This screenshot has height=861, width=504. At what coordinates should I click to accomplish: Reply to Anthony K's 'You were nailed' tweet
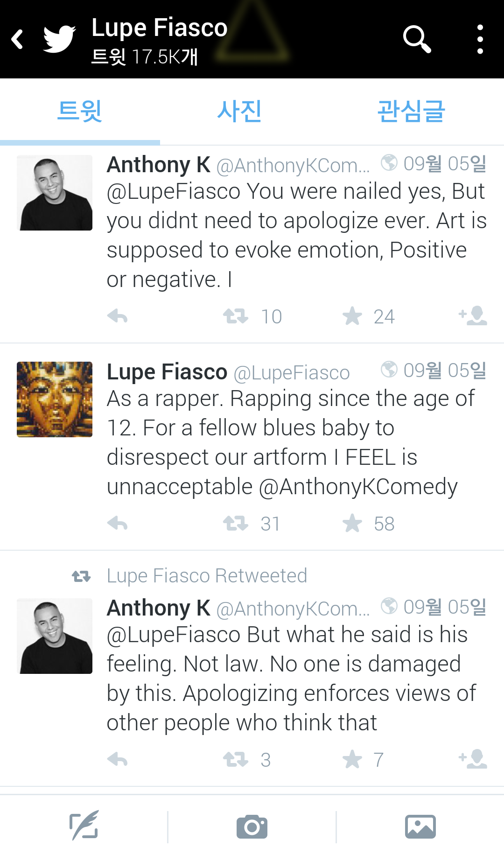click(x=117, y=316)
